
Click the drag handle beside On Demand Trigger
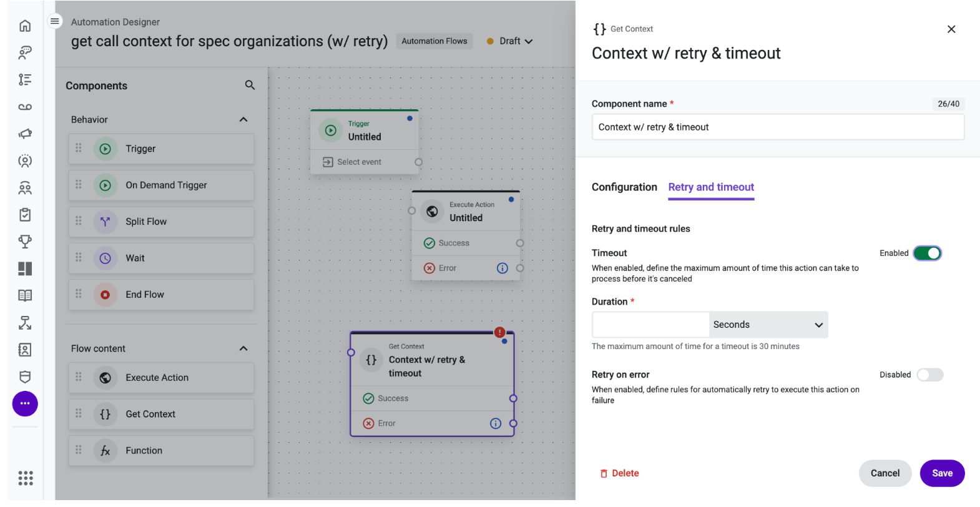click(79, 184)
